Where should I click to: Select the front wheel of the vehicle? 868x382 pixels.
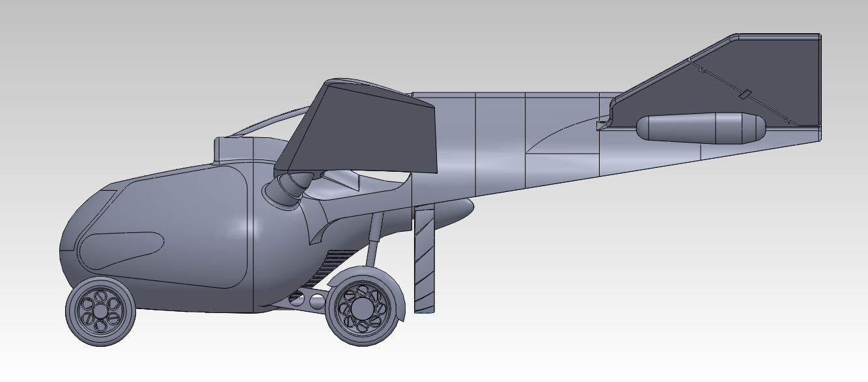(100, 311)
